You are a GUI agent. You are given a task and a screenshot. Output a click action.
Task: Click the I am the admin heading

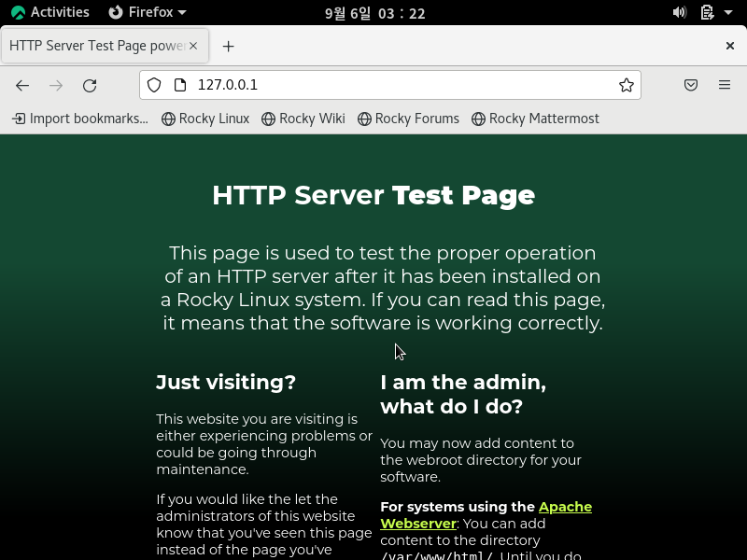(463, 394)
